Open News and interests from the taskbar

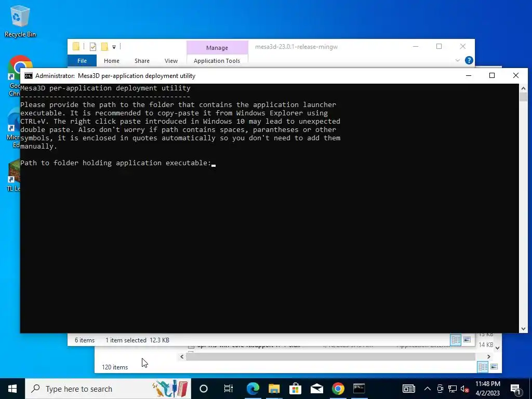tap(408, 389)
